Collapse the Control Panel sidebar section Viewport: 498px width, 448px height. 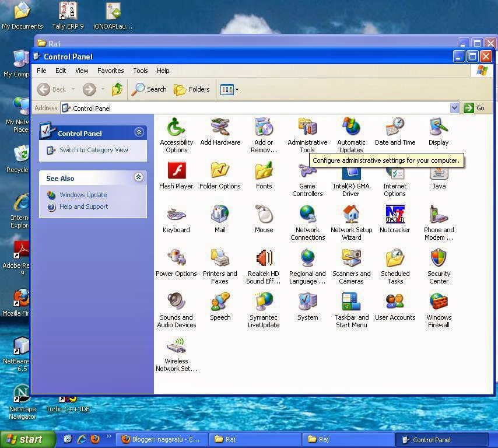(139, 132)
